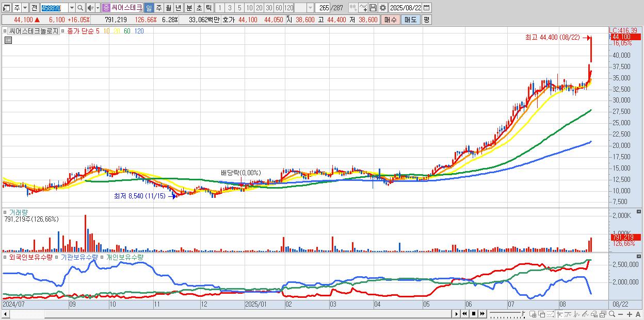This screenshot has height=320, width=644.
Task: Click the play button in bottom controls
Action: tap(456, 314)
